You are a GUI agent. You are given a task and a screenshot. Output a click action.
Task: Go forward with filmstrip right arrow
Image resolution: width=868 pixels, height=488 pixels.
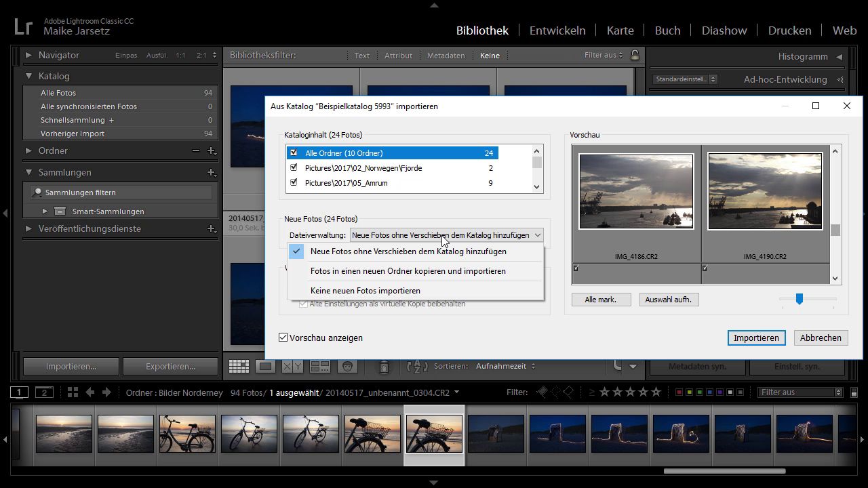(x=108, y=392)
